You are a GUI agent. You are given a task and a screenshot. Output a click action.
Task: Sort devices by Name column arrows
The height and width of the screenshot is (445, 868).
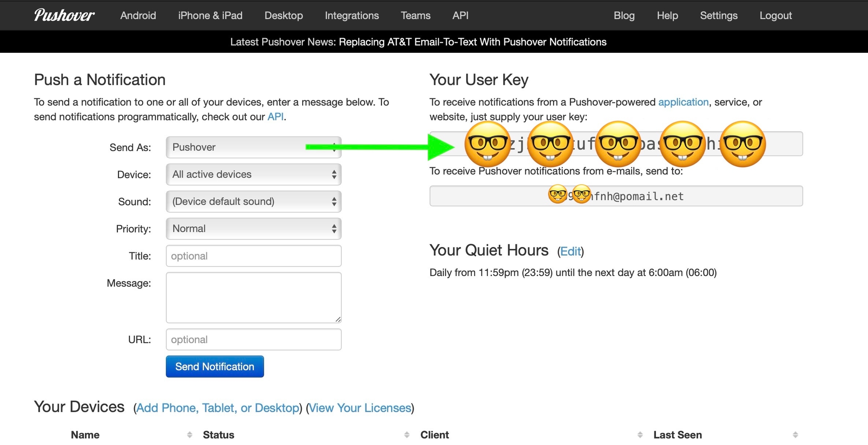189,435
